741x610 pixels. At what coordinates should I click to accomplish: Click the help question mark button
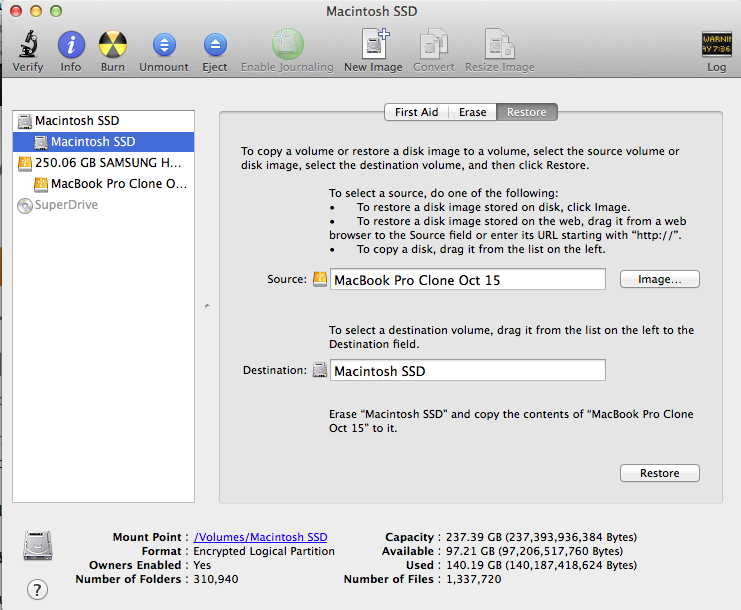click(37, 590)
